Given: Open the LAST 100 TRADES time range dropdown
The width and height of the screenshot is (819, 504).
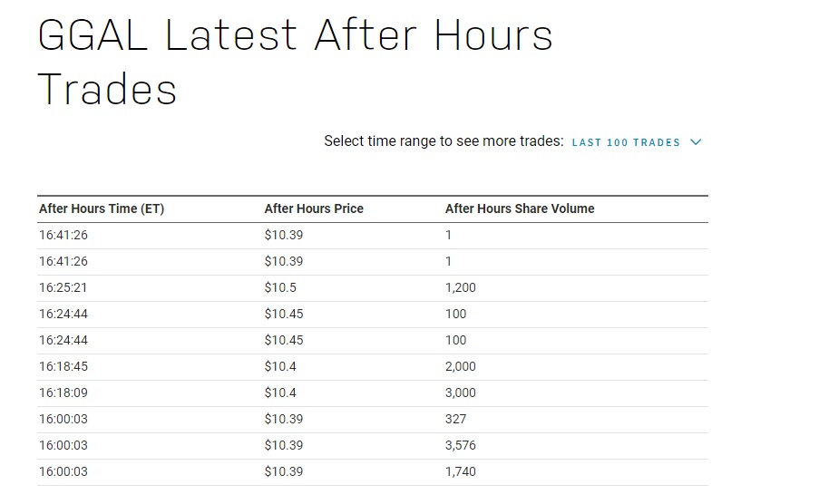Looking at the screenshot, I should (x=626, y=142).
